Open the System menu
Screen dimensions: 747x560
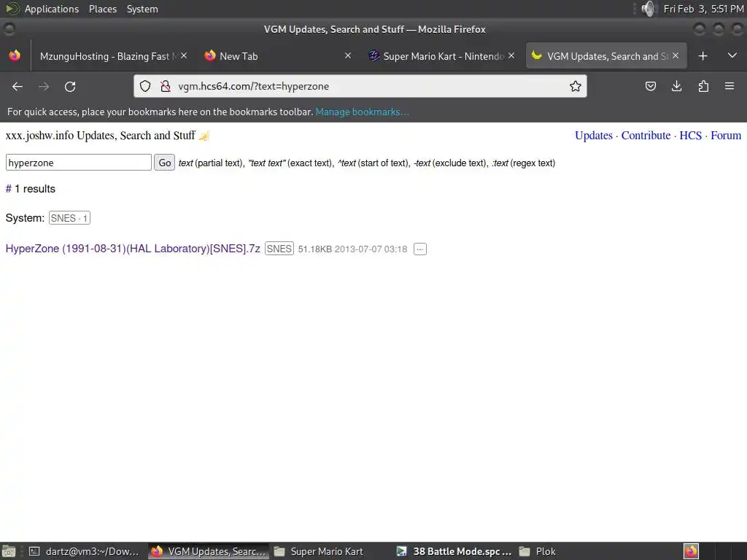click(142, 9)
